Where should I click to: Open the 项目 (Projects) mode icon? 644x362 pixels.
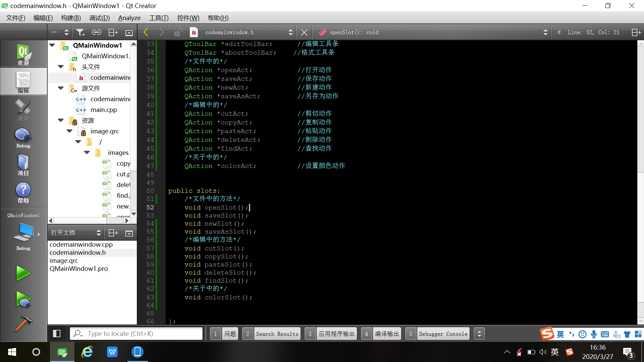(23, 165)
